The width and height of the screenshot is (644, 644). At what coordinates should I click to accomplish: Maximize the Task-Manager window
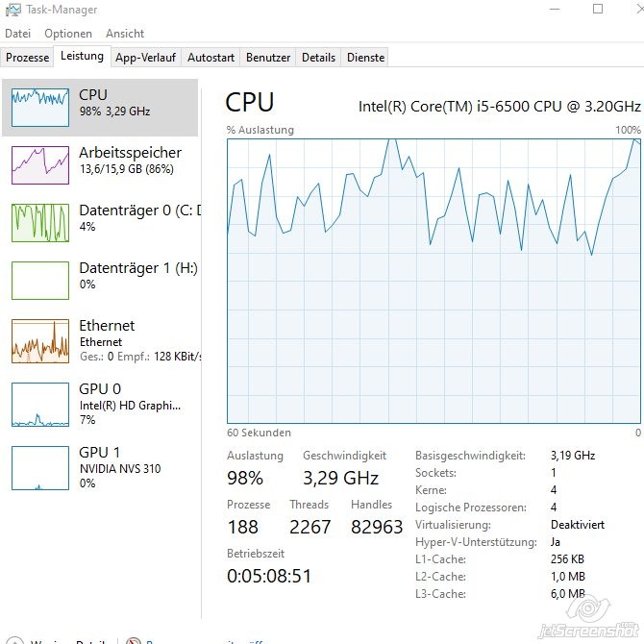(598, 10)
